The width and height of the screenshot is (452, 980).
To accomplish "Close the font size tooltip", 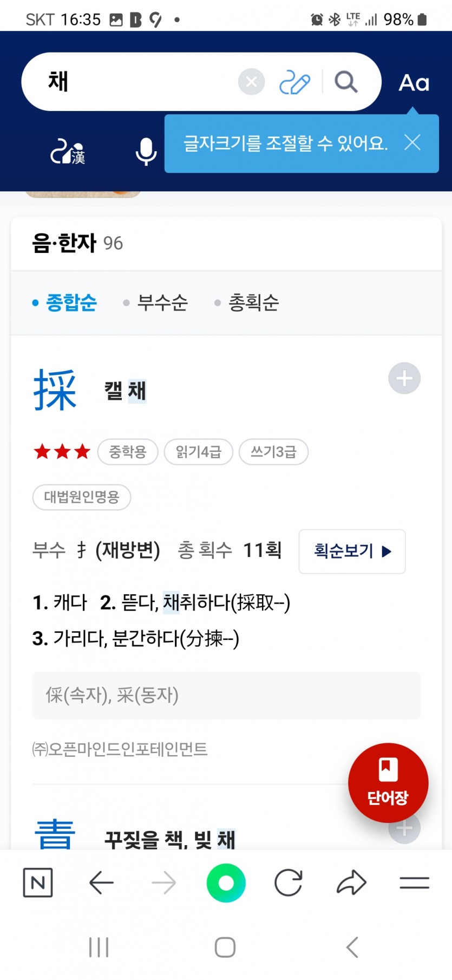I will 412,143.
